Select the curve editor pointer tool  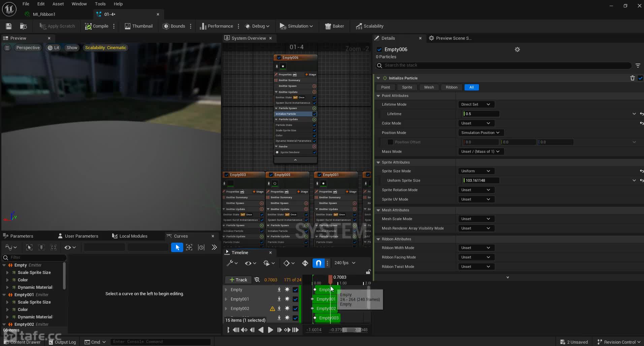click(x=177, y=247)
